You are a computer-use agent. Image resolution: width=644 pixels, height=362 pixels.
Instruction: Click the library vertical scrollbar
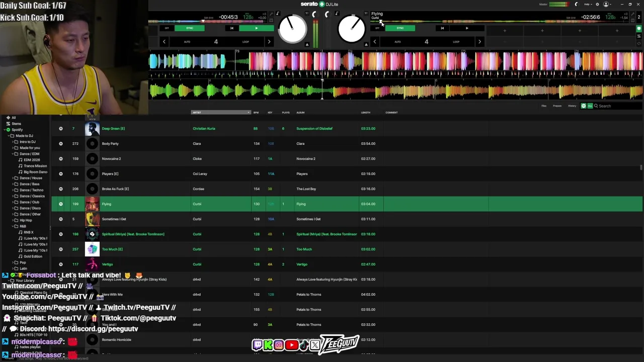(x=640, y=167)
